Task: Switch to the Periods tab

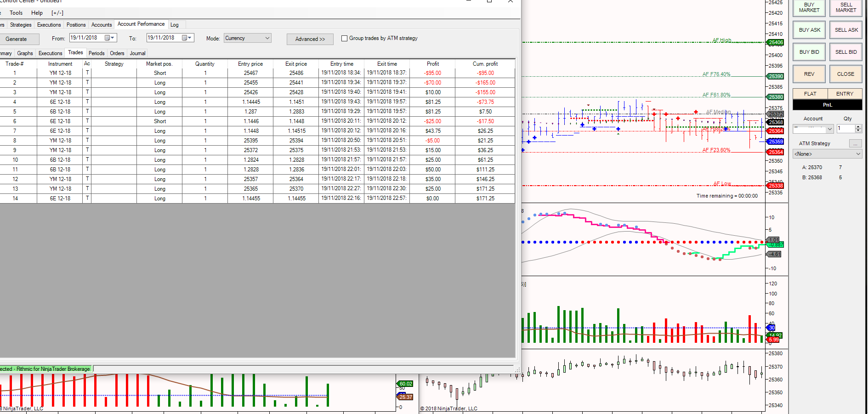Action: pos(96,53)
